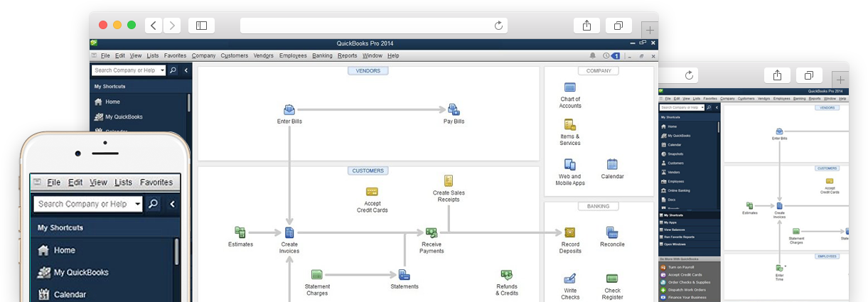Open Refunds & Credits icon
The width and height of the screenshot is (868, 302).
point(506,274)
